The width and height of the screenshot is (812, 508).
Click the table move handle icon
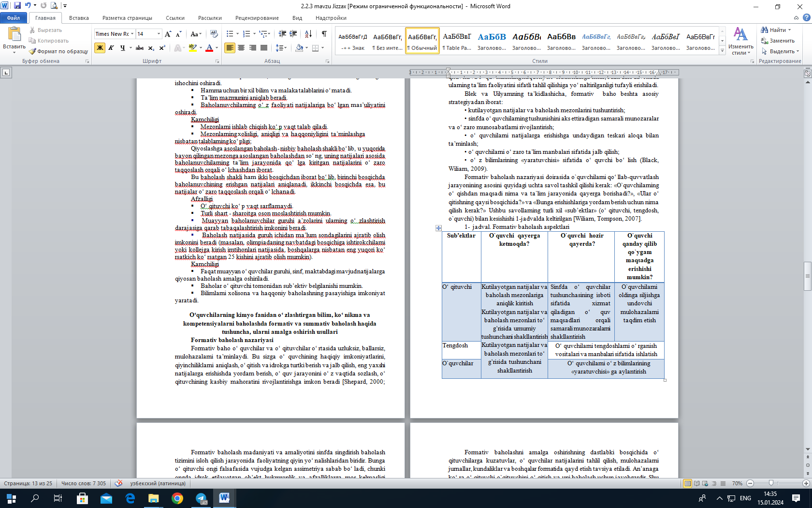click(438, 228)
